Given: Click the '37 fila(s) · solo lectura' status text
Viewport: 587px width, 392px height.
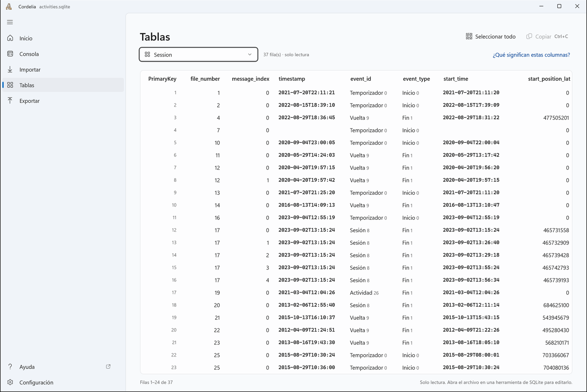Looking at the screenshot, I should tap(286, 55).
